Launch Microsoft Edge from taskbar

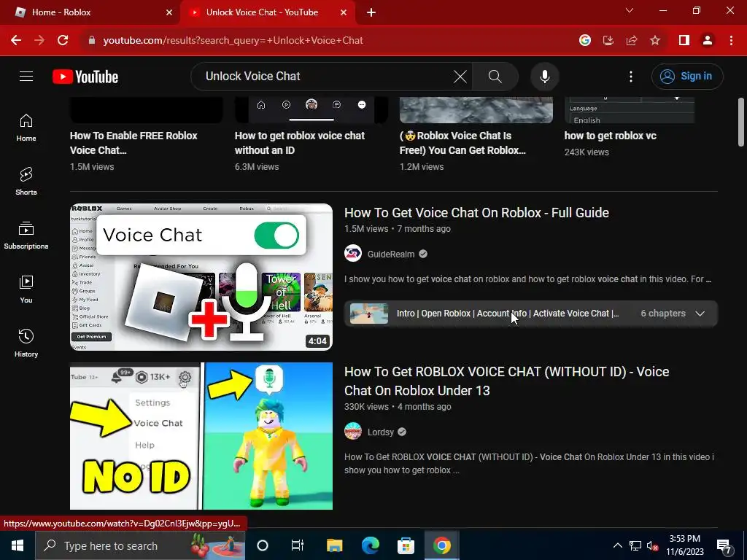370,545
